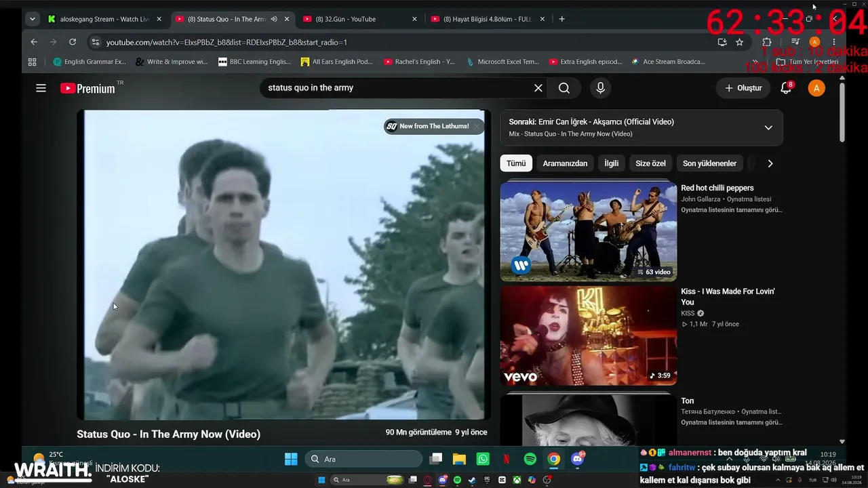Close the aloskegang Stream tab
Image resolution: width=868 pixels, height=488 pixels.
159,19
